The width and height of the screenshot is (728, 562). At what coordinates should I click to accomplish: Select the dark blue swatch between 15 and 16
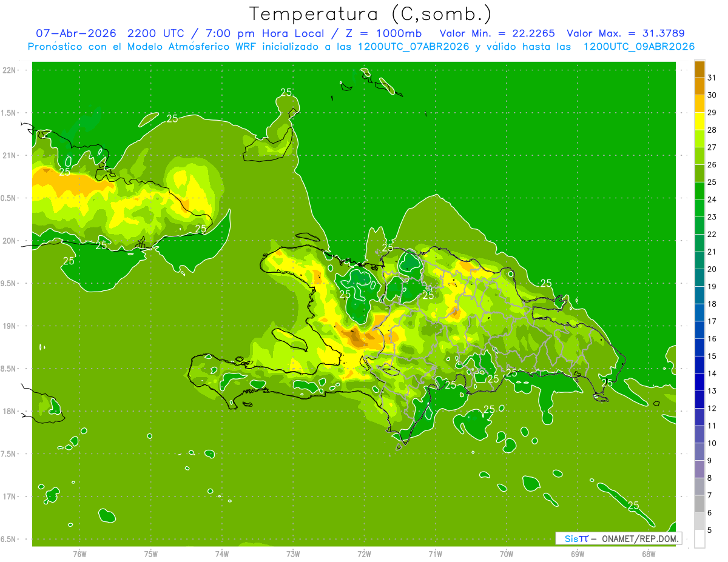pos(699,347)
